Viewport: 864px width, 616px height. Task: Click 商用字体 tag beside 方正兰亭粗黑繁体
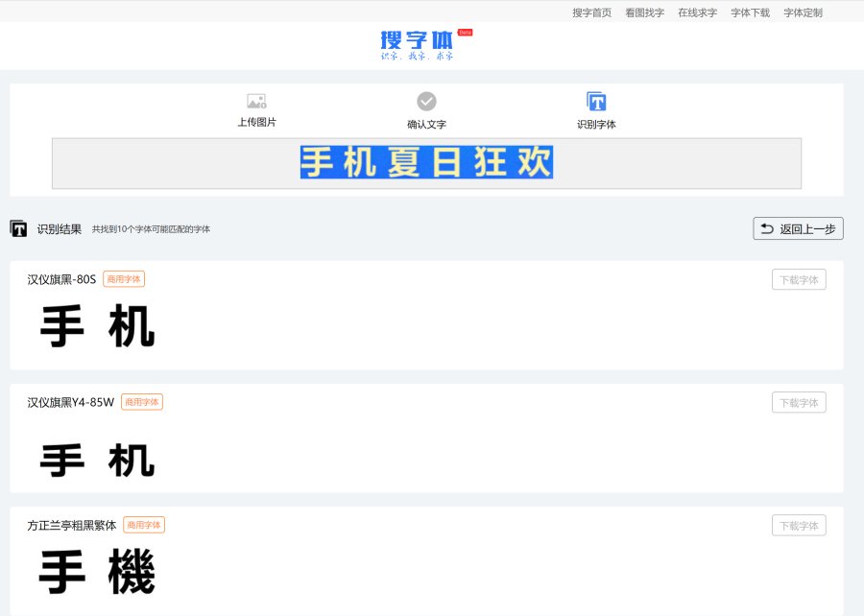[144, 525]
